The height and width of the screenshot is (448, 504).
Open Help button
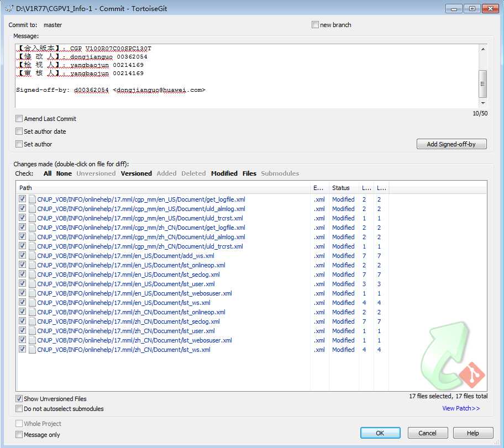point(473,433)
